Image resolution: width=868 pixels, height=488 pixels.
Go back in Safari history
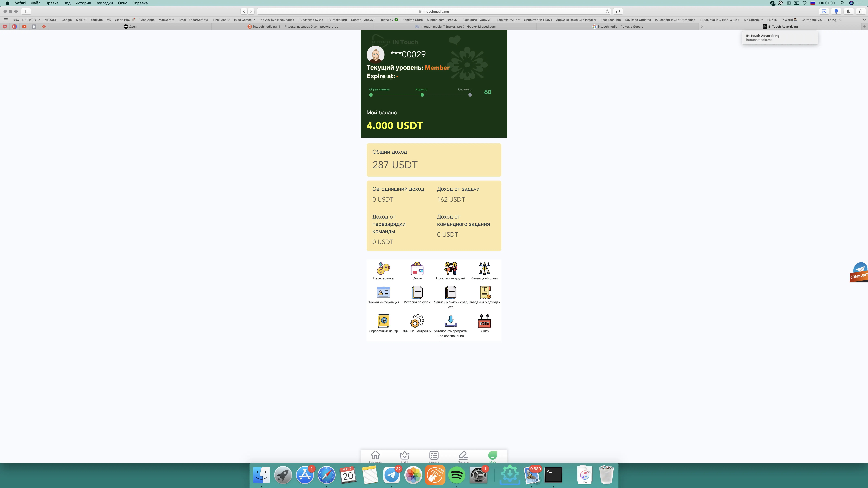(x=244, y=11)
